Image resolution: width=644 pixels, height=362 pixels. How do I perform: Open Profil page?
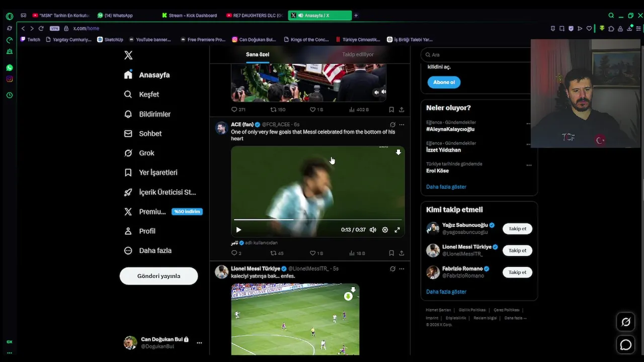(x=140, y=231)
